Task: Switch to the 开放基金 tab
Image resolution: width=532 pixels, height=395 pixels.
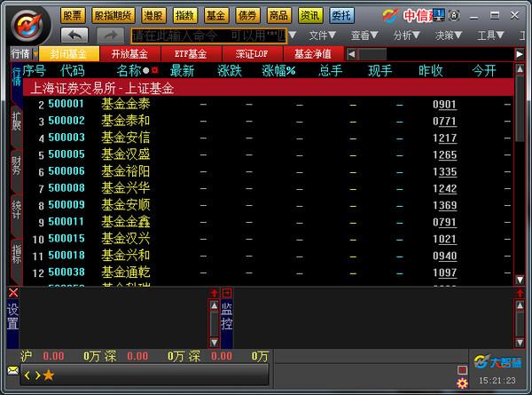Action: tap(129, 53)
